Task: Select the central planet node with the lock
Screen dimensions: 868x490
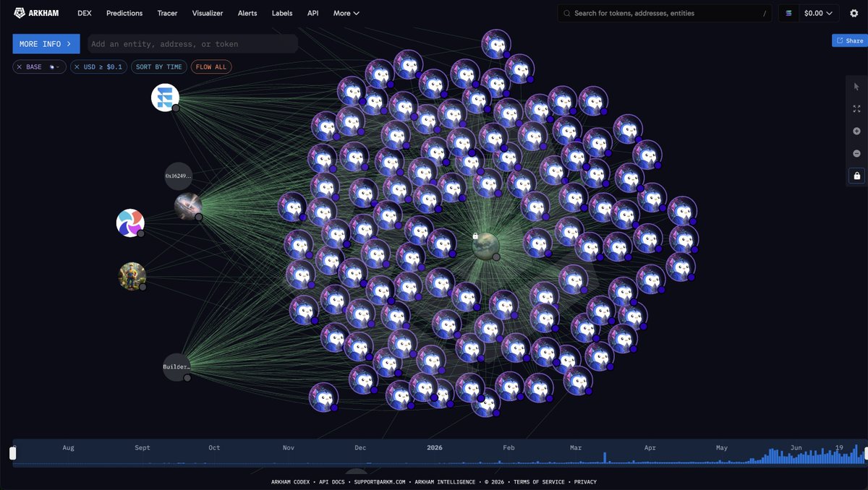Action: pyautogui.click(x=485, y=245)
